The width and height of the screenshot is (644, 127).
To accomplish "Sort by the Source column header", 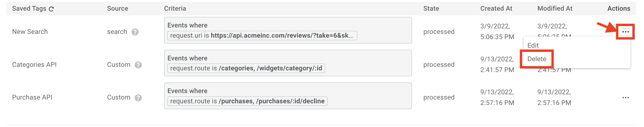I will tap(118, 9).
